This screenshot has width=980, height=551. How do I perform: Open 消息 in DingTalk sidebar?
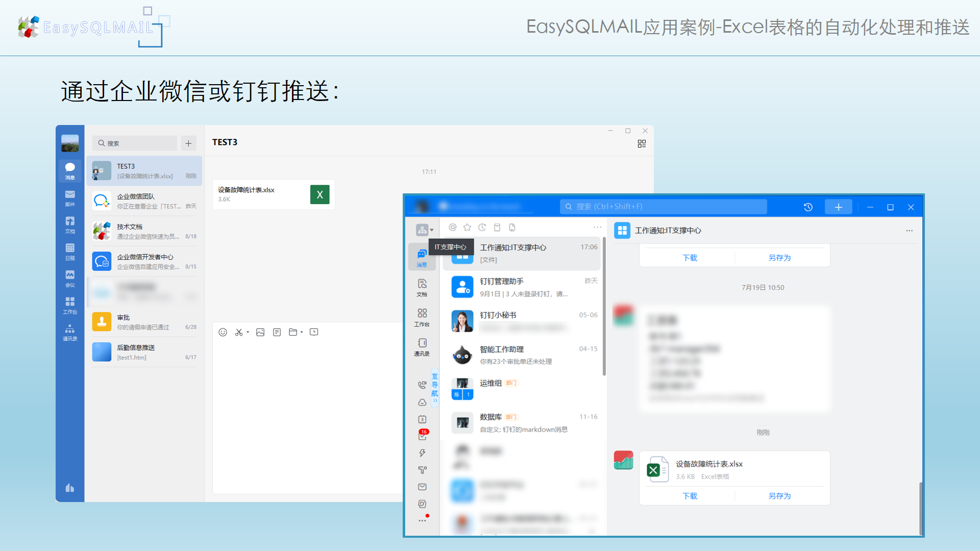pyautogui.click(x=422, y=258)
